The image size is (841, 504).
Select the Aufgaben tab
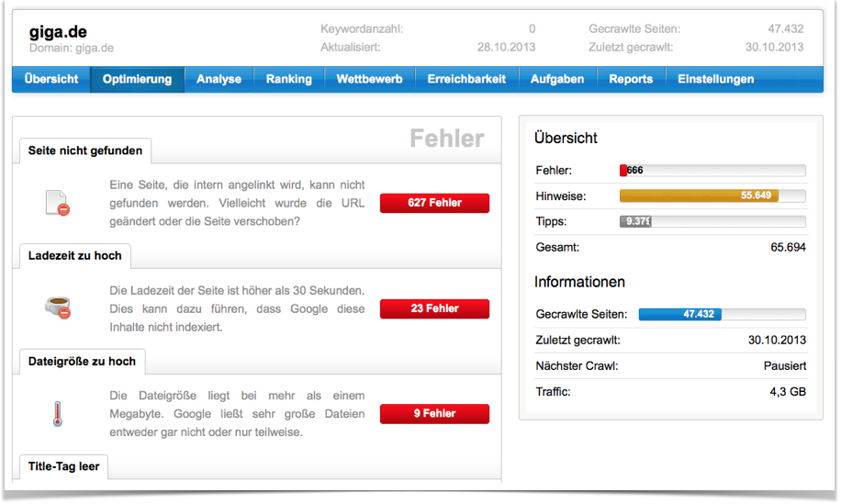[556, 79]
